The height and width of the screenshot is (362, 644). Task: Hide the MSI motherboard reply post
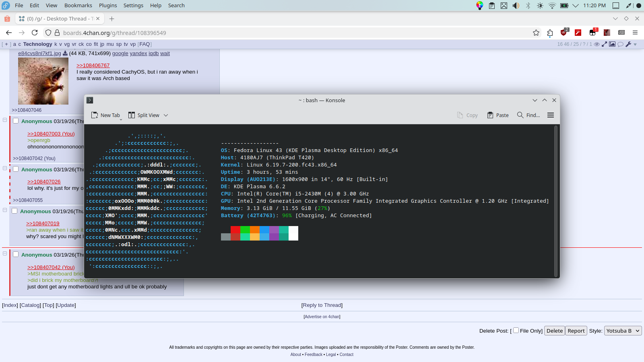pyautogui.click(x=5, y=253)
